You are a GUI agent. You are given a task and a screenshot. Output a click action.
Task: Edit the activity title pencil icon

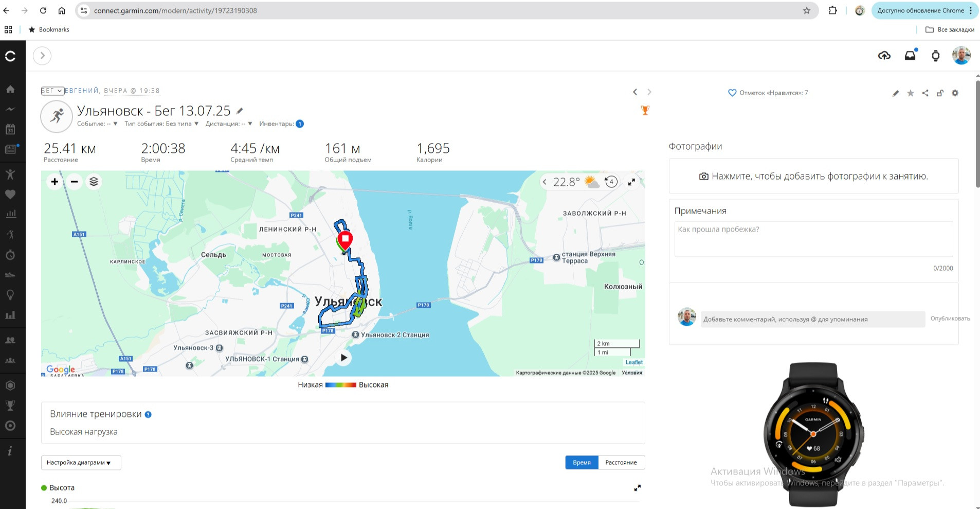tap(240, 111)
